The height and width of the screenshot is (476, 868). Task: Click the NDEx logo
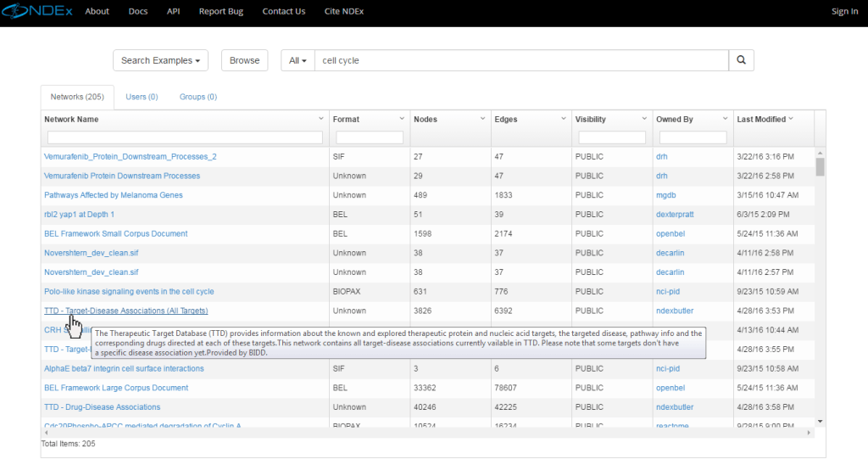coord(37,11)
